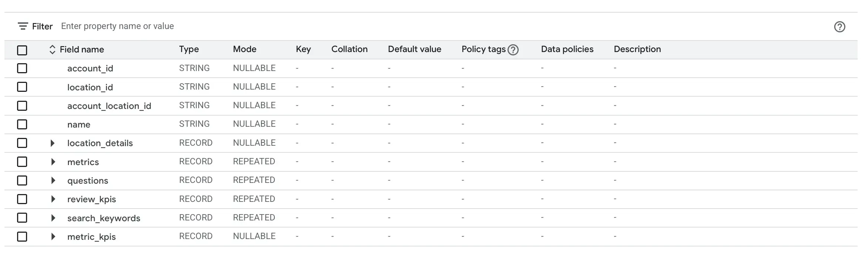
Task: Click the questions field name
Action: tap(88, 181)
